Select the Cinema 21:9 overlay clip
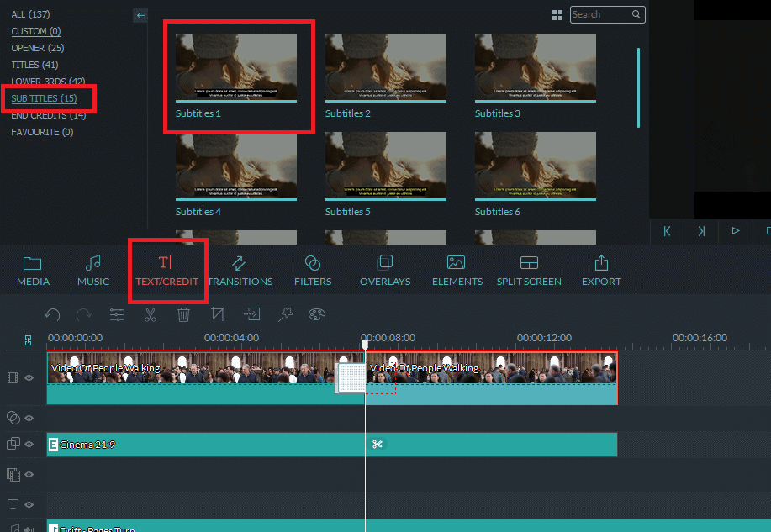Screen dimensions: 771x532 click(332, 445)
